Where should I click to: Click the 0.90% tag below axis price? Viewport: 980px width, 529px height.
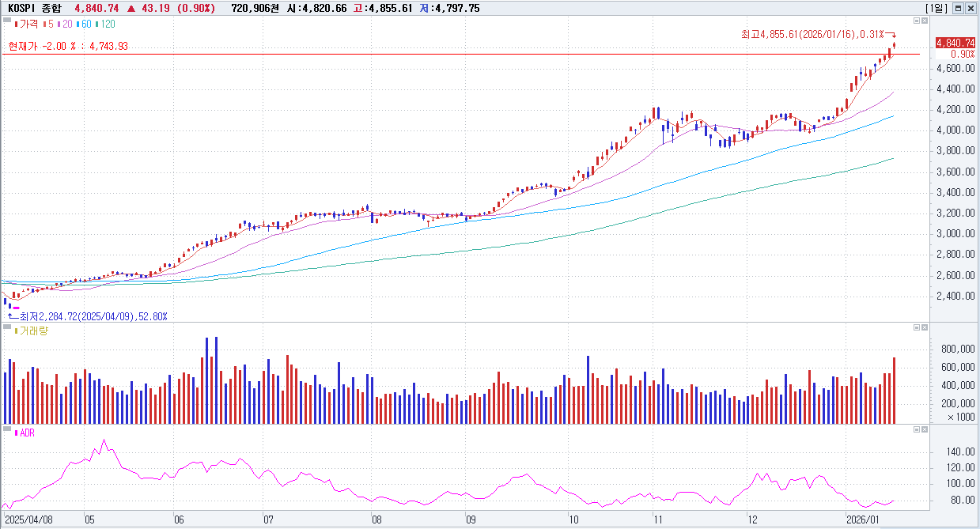click(x=962, y=54)
